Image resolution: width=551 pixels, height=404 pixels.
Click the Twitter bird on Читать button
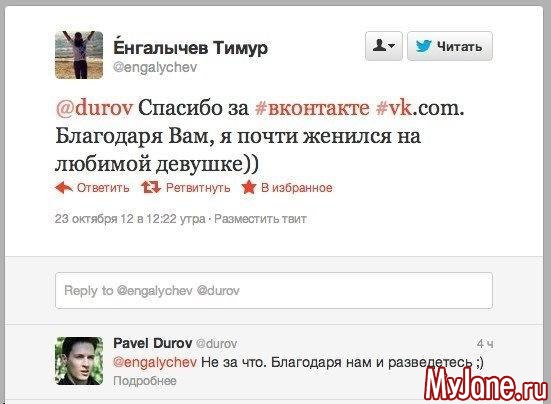[423, 46]
